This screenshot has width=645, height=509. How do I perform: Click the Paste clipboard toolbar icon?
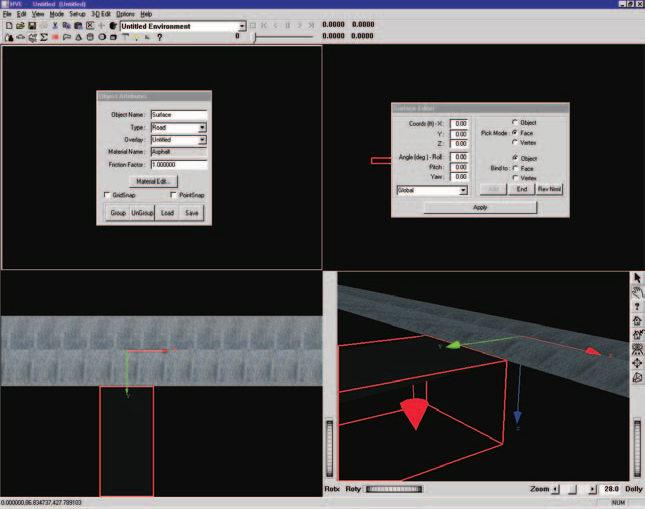(78, 26)
